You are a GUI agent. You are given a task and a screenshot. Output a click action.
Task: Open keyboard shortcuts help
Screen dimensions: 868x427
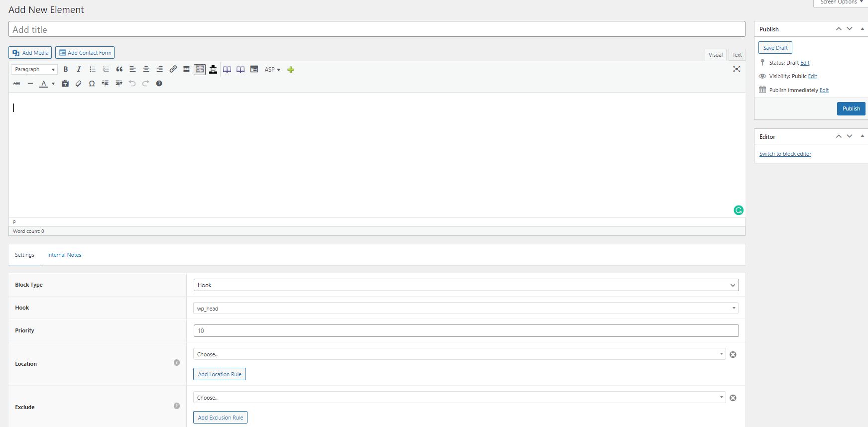(x=159, y=83)
